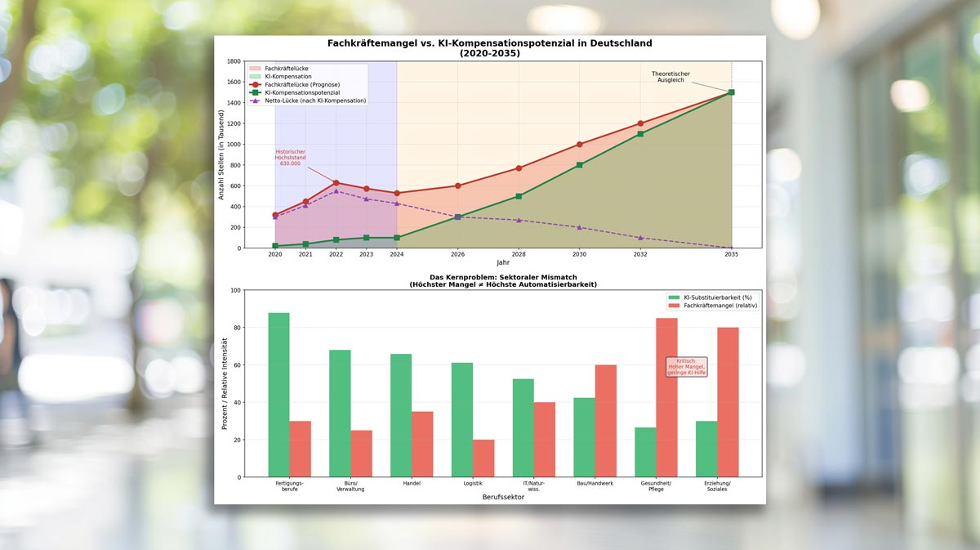Screen dimensions: 980x550
Task: Select the green square marker at 2028
Action: coord(519,196)
